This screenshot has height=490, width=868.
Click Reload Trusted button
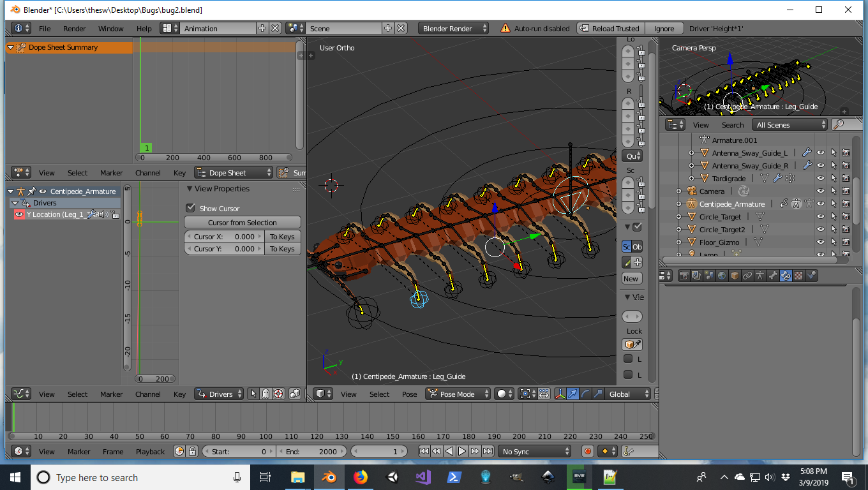click(611, 28)
